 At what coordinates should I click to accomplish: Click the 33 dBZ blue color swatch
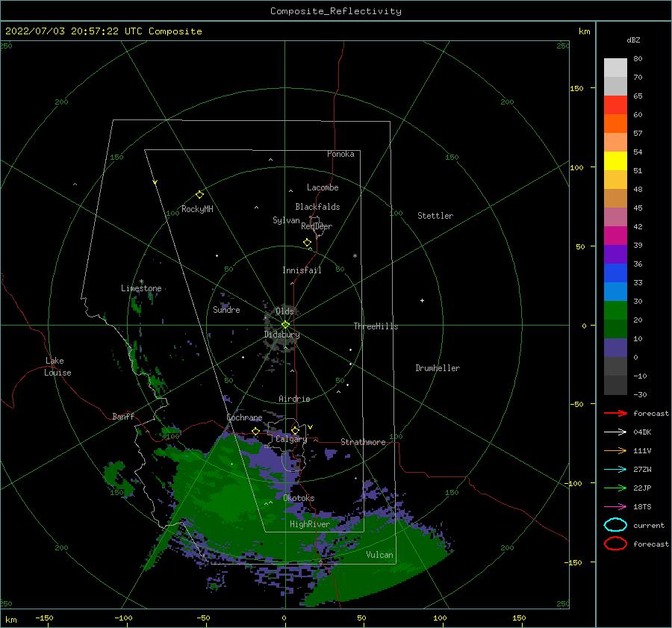point(615,291)
